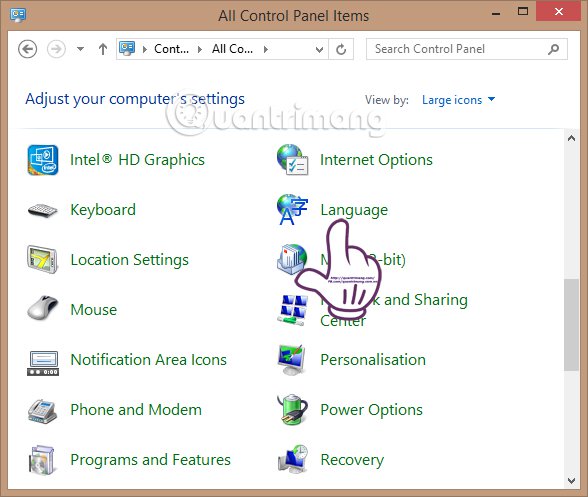Open the Notification Area Icons link
The image size is (588, 497).
click(x=149, y=360)
